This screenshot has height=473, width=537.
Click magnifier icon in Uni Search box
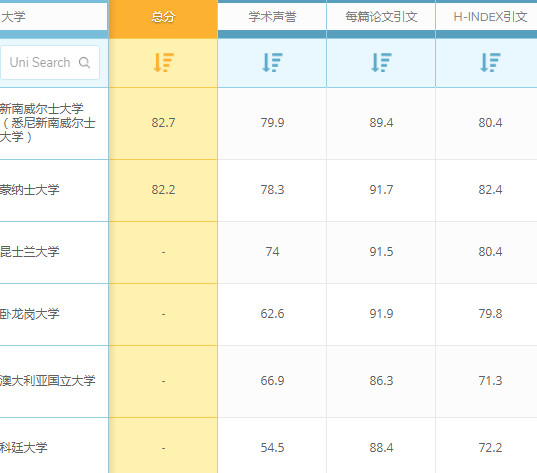[84, 62]
